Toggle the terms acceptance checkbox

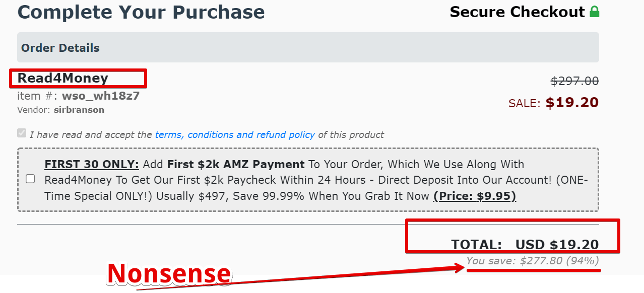(21, 133)
